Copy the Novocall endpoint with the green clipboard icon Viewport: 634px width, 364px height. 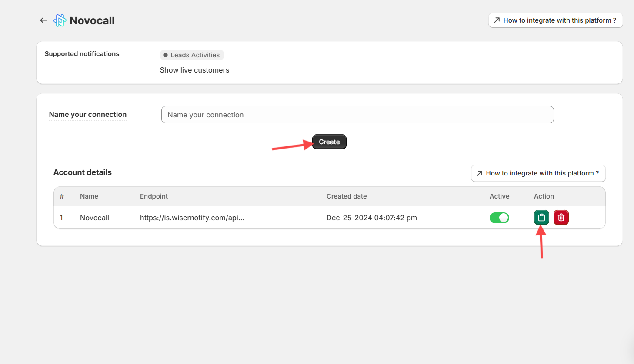(x=541, y=218)
